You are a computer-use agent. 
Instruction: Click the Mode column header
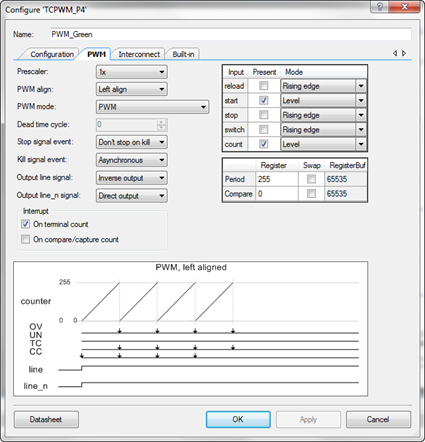[294, 72]
